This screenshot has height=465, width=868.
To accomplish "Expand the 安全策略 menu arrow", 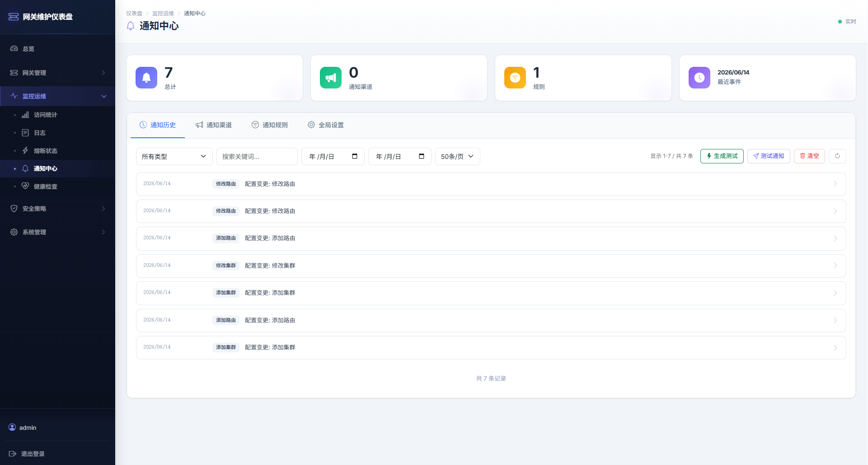I will coord(103,209).
